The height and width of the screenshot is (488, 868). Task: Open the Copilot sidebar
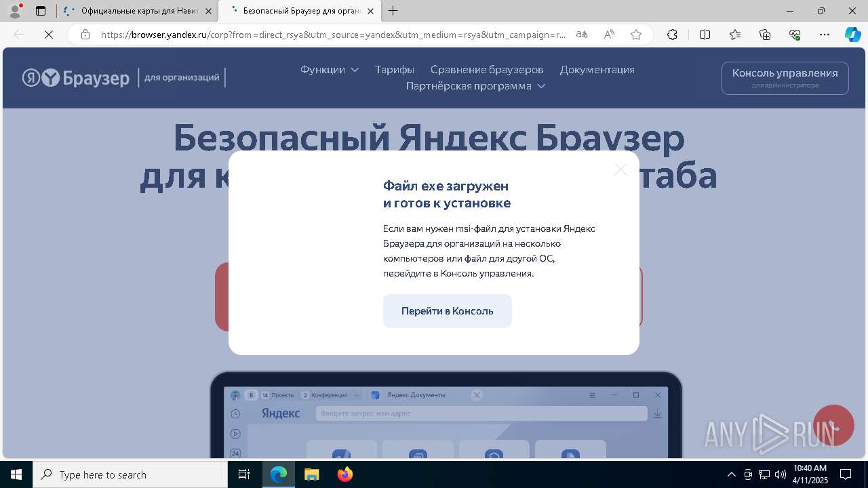coord(852,35)
